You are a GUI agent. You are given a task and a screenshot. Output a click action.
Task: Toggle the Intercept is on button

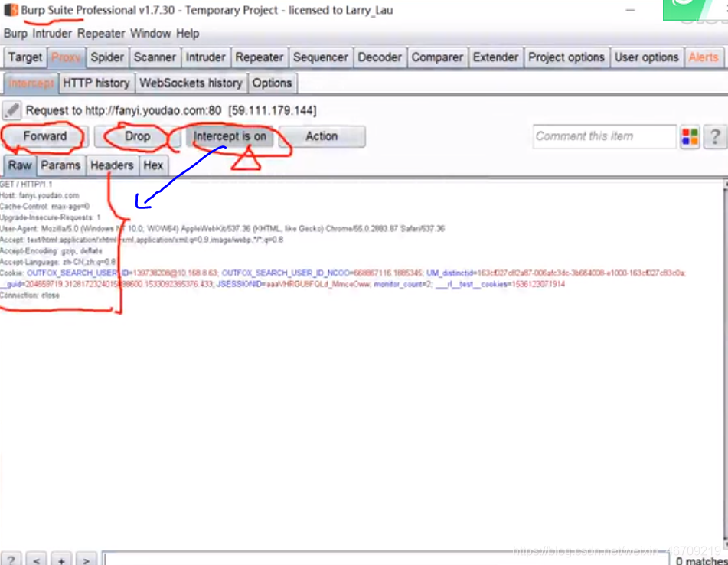coord(230,136)
